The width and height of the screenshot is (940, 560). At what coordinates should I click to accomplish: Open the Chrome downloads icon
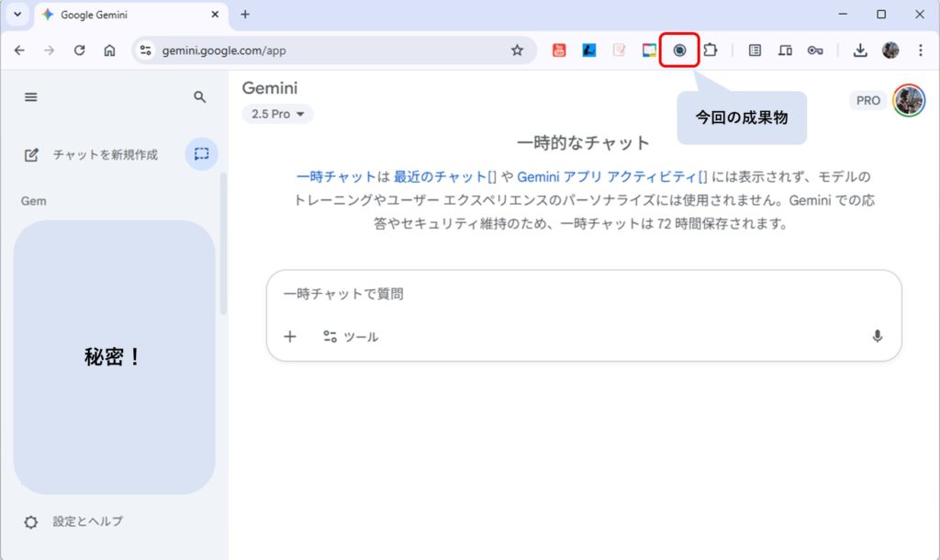860,50
